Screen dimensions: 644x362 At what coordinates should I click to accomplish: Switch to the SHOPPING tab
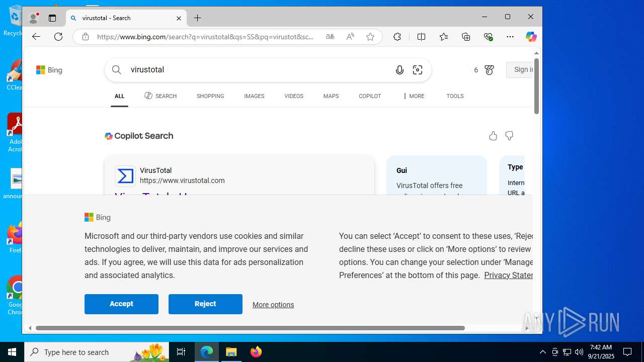(x=210, y=96)
